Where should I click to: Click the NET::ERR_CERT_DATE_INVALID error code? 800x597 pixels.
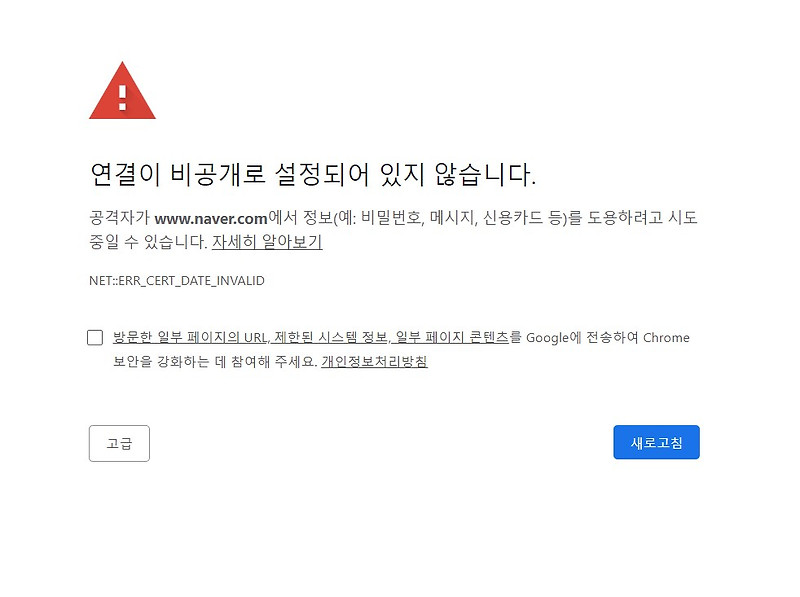coord(177,281)
